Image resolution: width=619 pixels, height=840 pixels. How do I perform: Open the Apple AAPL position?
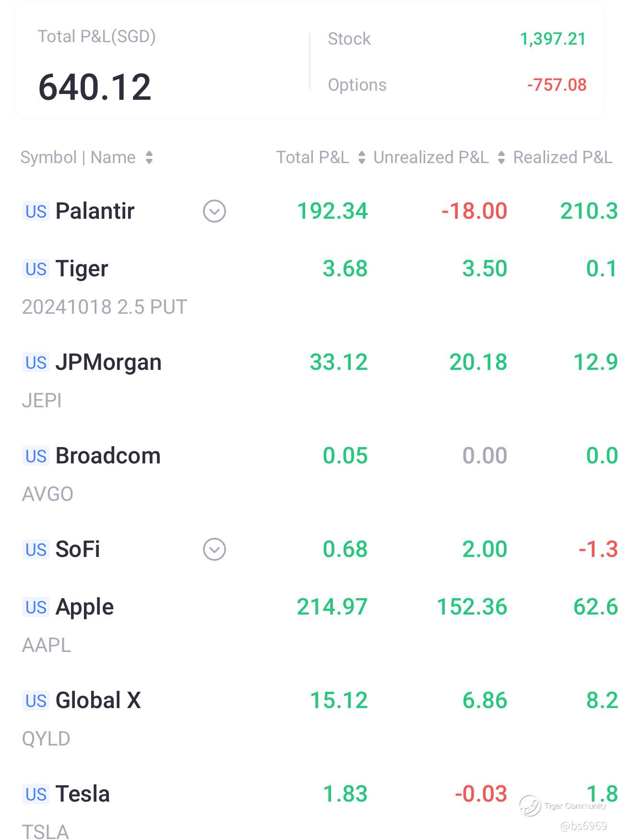pos(84,607)
